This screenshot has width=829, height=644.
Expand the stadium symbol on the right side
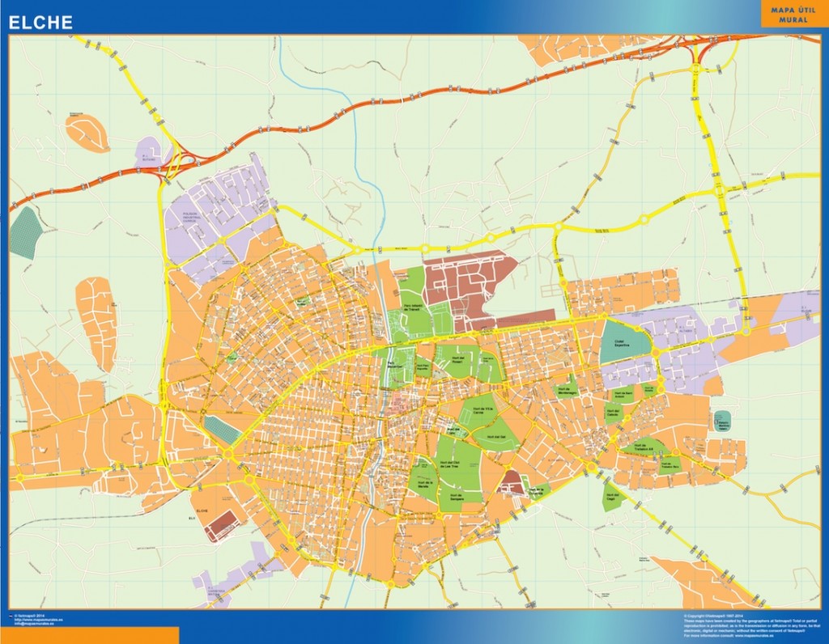723,421
